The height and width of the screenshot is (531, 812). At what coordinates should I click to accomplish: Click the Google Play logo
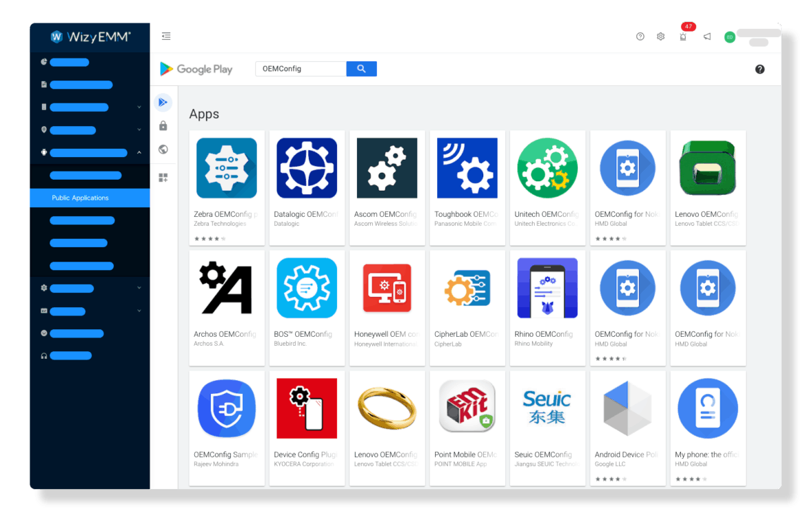[196, 69]
